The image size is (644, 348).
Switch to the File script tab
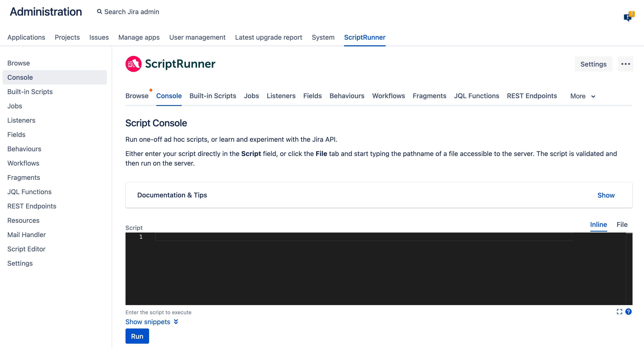(x=622, y=224)
